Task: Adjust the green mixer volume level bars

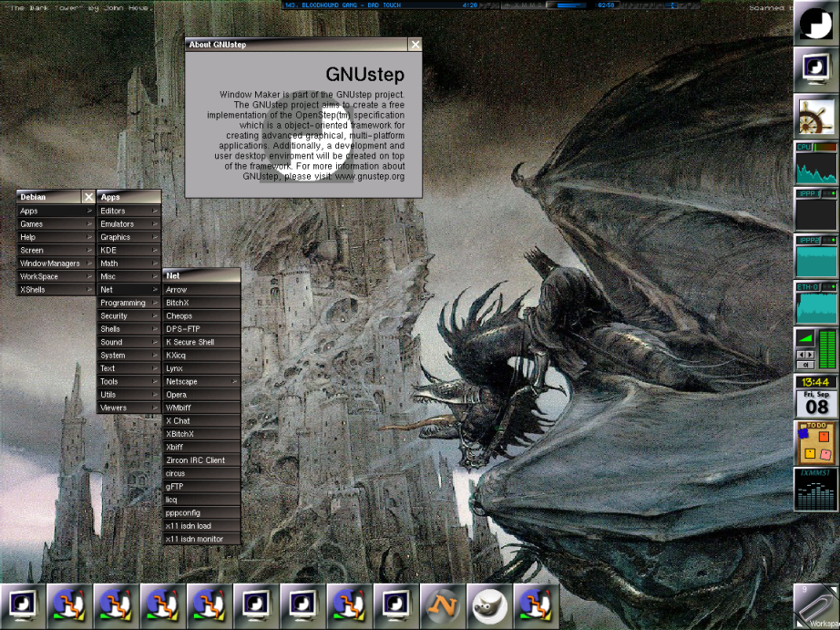Action: coord(827,349)
